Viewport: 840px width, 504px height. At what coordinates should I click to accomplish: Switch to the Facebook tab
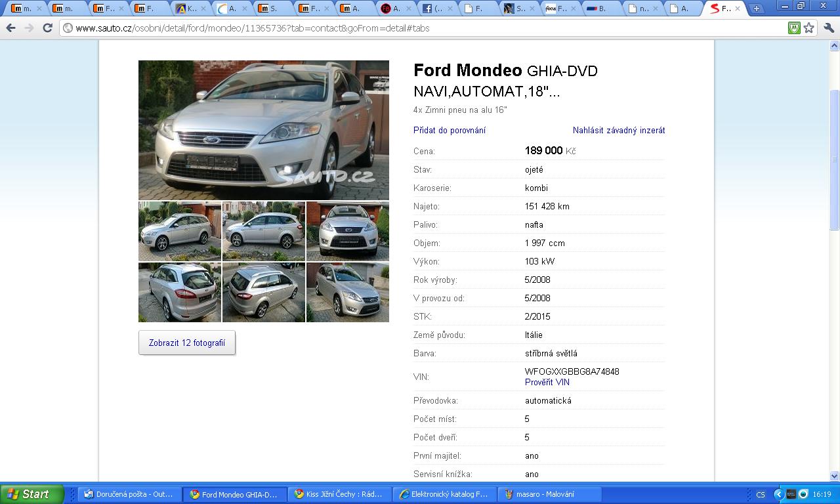(434, 9)
